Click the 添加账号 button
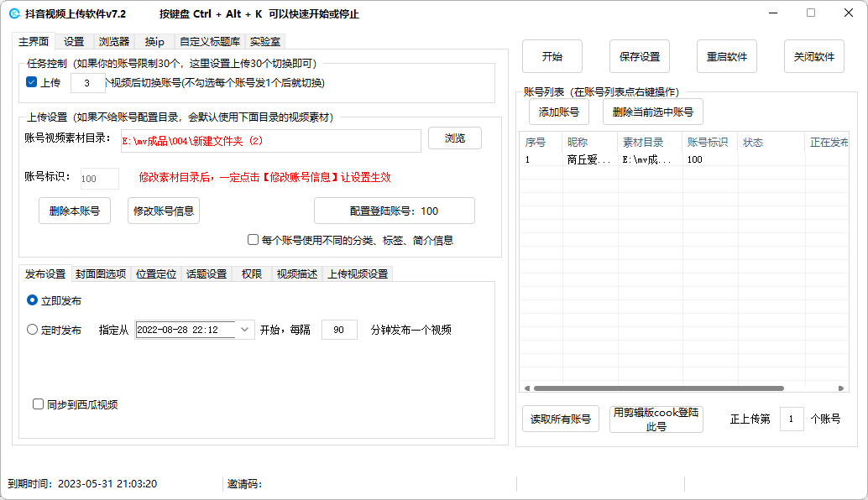The width and height of the screenshot is (868, 500). click(559, 112)
